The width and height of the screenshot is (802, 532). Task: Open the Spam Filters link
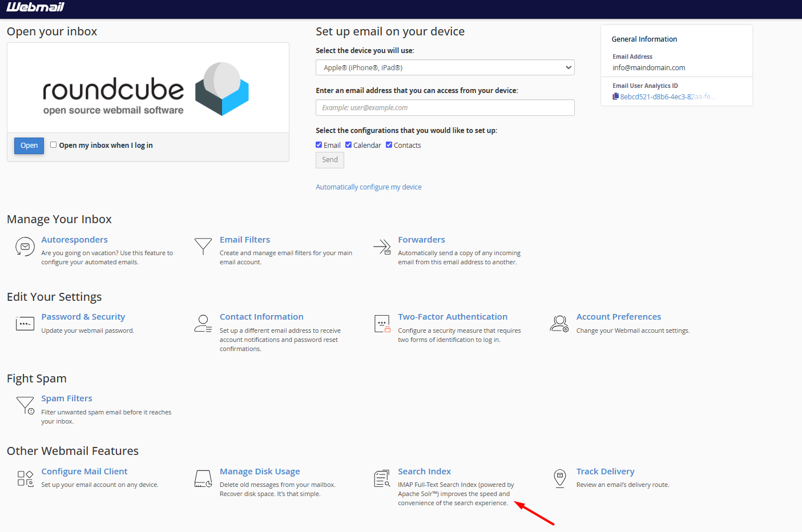(67, 398)
